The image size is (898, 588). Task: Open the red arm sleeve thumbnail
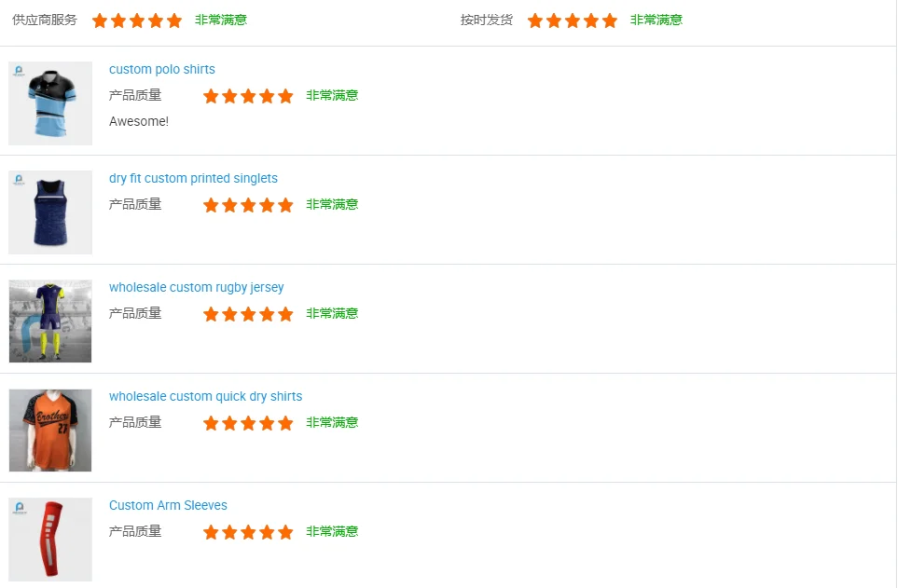pyautogui.click(x=50, y=540)
